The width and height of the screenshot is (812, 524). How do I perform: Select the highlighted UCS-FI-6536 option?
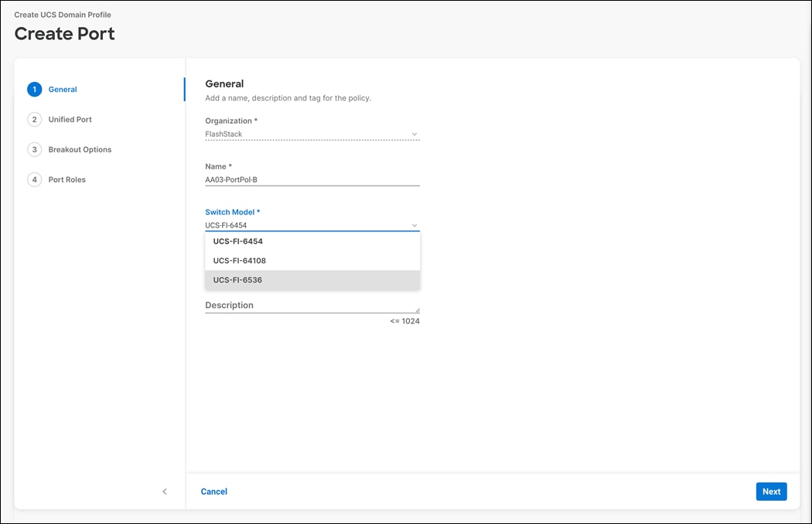238,279
